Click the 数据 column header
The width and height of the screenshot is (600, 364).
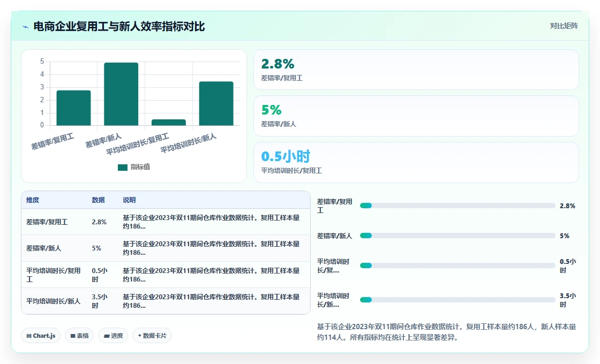coord(99,200)
